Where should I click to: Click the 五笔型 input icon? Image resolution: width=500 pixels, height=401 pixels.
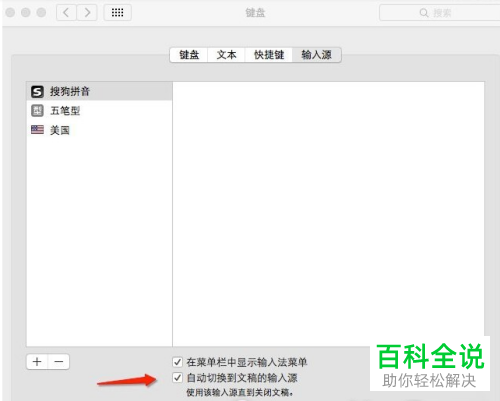pos(37,111)
